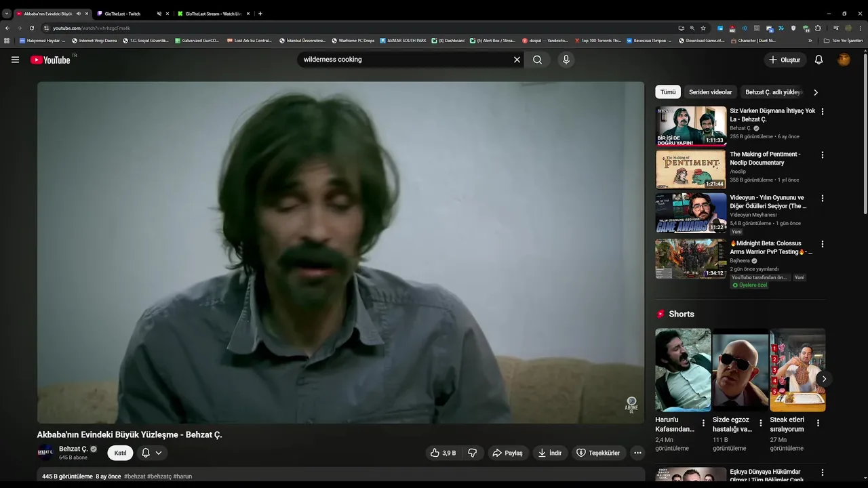Open options for Haruna Kafasından short

(703, 423)
